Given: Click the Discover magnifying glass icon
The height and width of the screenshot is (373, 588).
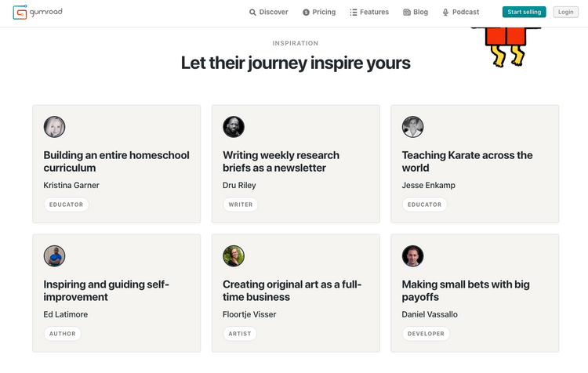Looking at the screenshot, I should click(252, 13).
